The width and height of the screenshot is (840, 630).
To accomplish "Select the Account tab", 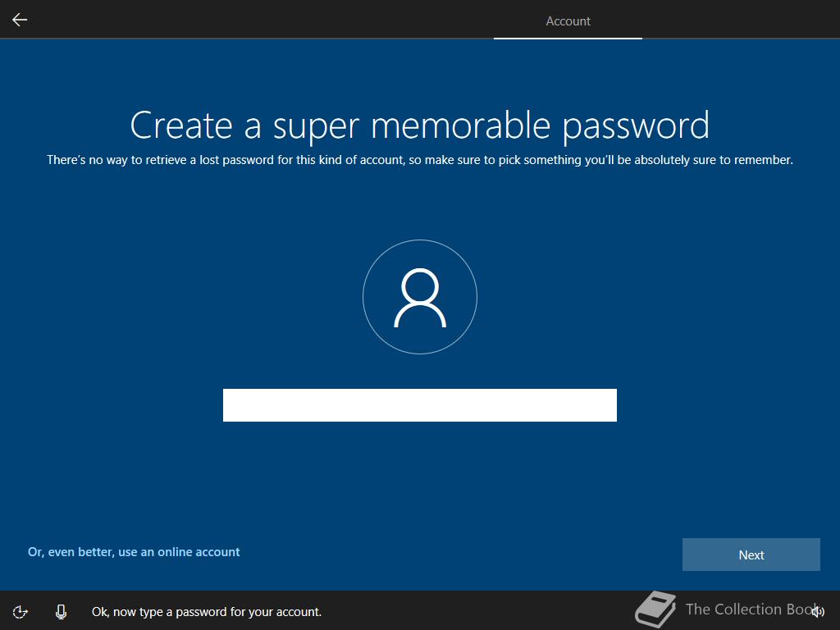I will tap(568, 21).
